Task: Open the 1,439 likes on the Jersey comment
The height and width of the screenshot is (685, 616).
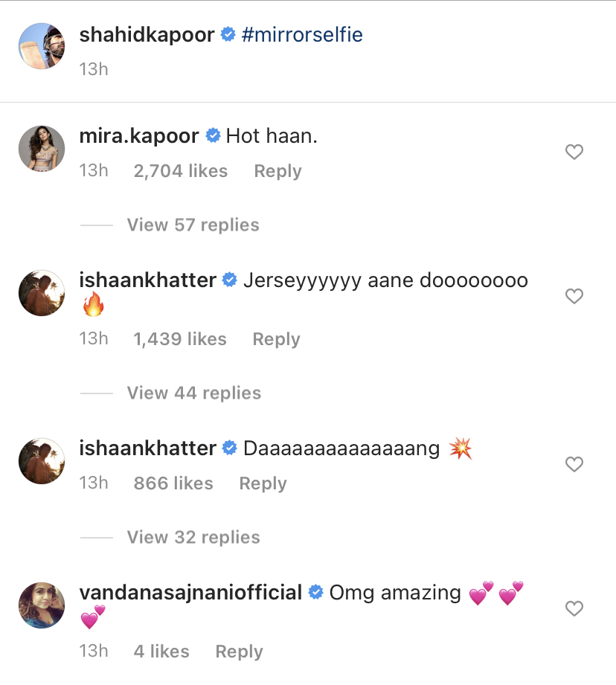Action: point(179,339)
